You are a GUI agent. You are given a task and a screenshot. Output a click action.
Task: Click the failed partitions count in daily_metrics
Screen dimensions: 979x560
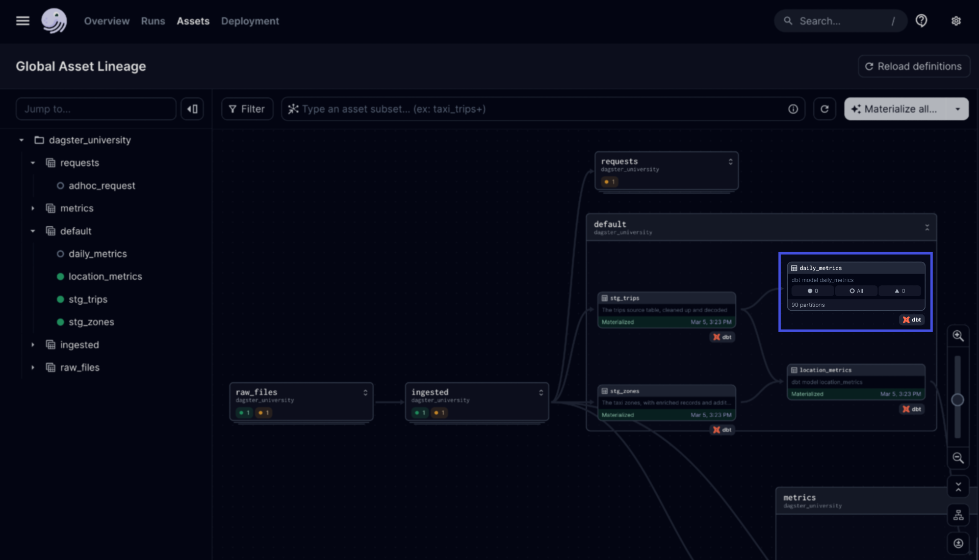(x=899, y=291)
